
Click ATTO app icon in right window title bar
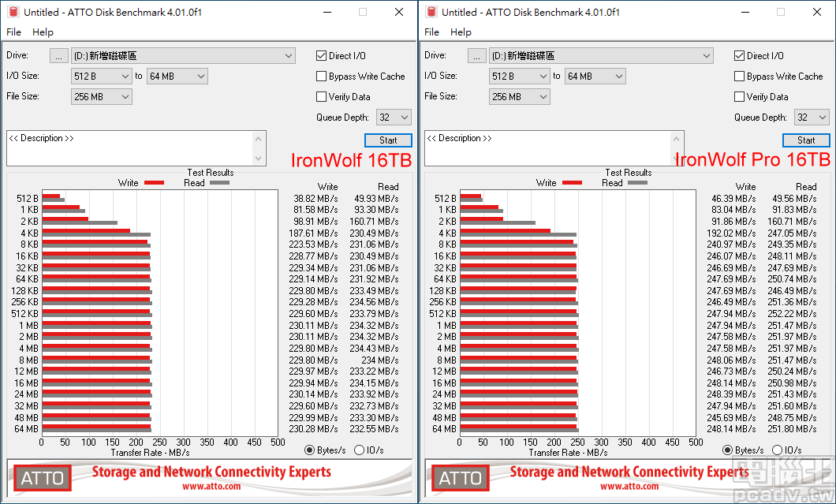[x=431, y=12]
